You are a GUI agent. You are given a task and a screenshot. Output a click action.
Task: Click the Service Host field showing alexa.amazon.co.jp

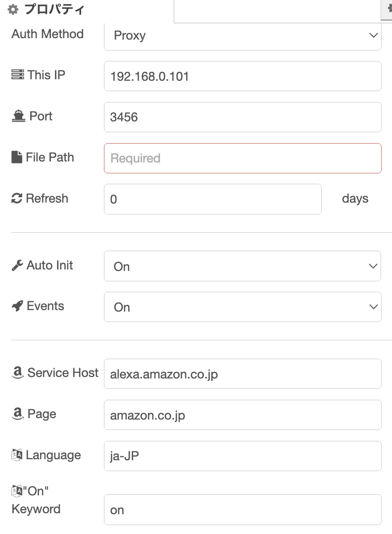click(x=243, y=374)
